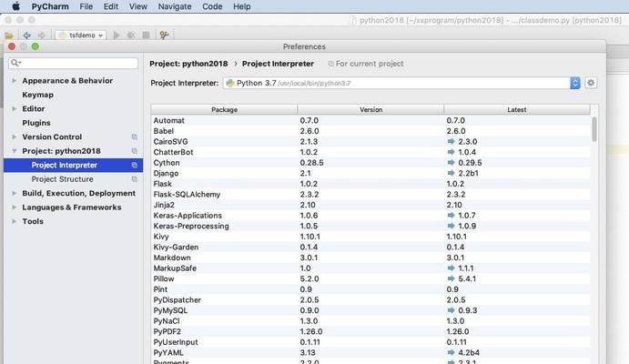Select the Kivy-Garden package row
The height and width of the screenshot is (364, 629).
pyautogui.click(x=370, y=247)
